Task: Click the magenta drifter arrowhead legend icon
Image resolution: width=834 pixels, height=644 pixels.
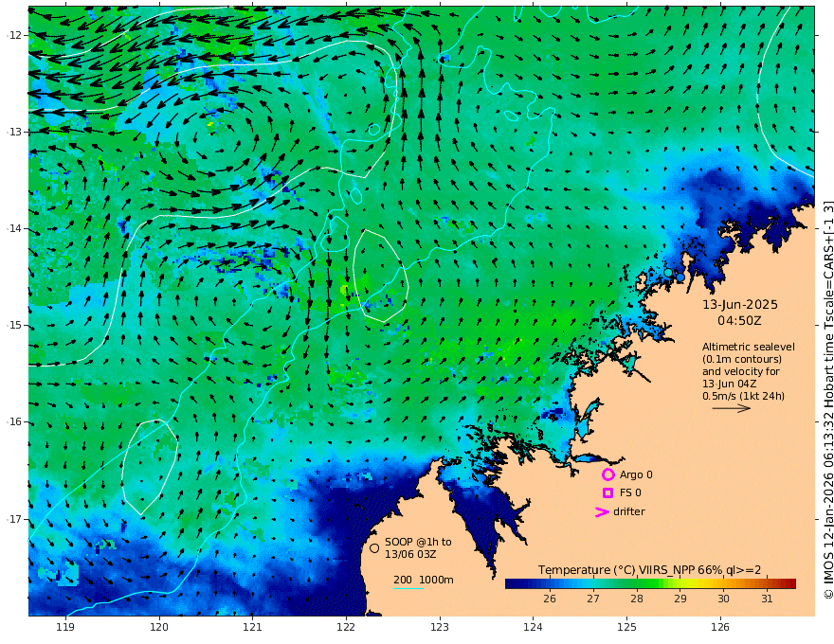Action: tap(602, 512)
